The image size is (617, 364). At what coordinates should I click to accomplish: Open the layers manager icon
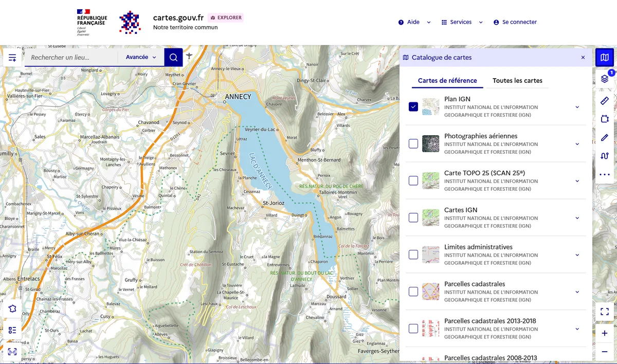[x=605, y=79]
